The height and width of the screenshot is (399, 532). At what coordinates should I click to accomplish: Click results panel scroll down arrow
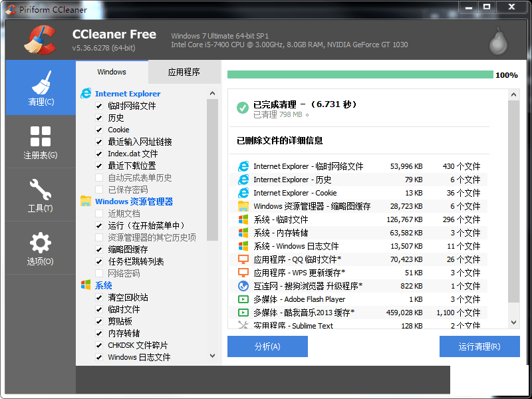click(x=513, y=323)
